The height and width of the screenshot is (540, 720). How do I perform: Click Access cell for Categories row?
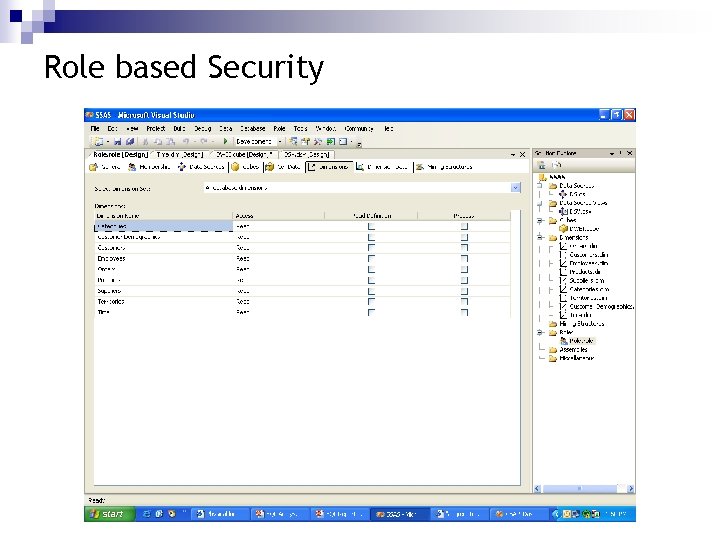pyautogui.click(x=278, y=226)
